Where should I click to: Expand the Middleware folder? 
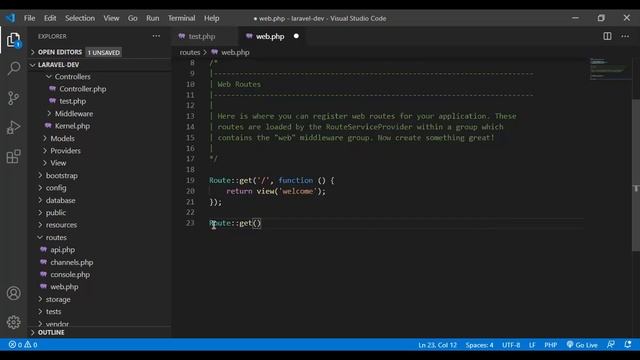[x=73, y=113]
